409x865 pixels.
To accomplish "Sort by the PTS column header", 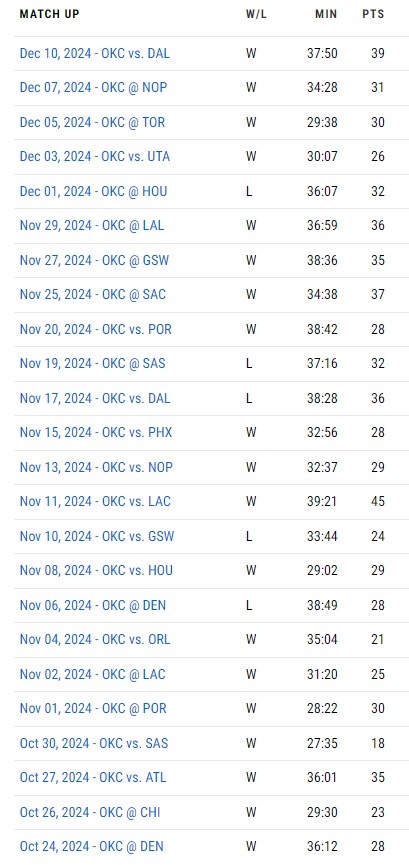I will click(x=373, y=14).
